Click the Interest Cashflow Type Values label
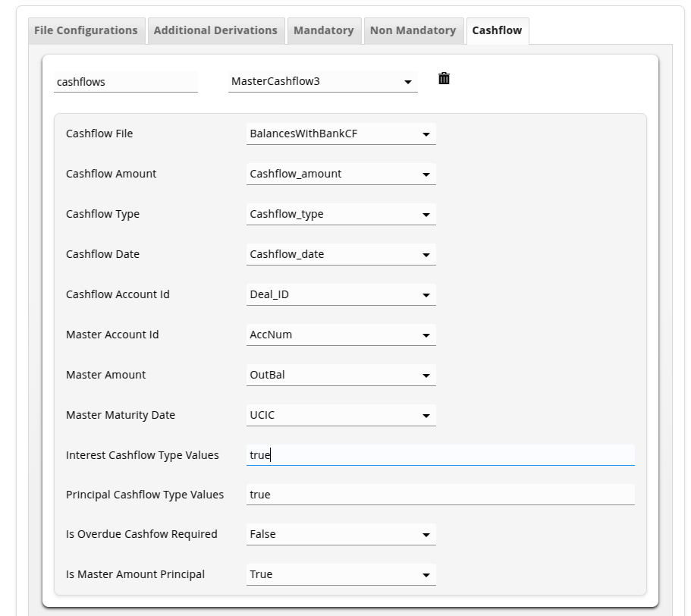This screenshot has width=691, height=616. pos(143,455)
